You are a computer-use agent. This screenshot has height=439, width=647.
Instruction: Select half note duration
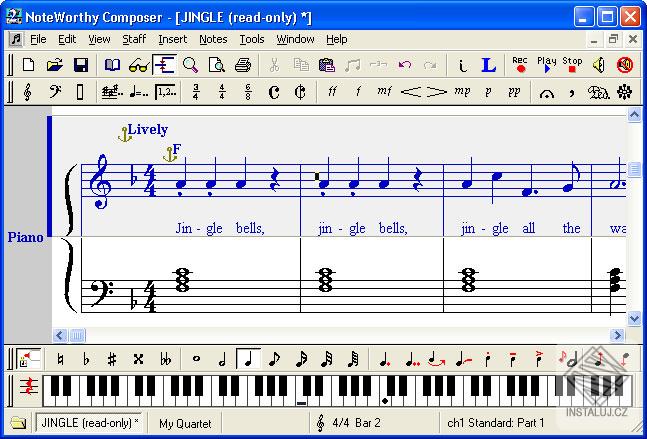pyautogui.click(x=222, y=359)
